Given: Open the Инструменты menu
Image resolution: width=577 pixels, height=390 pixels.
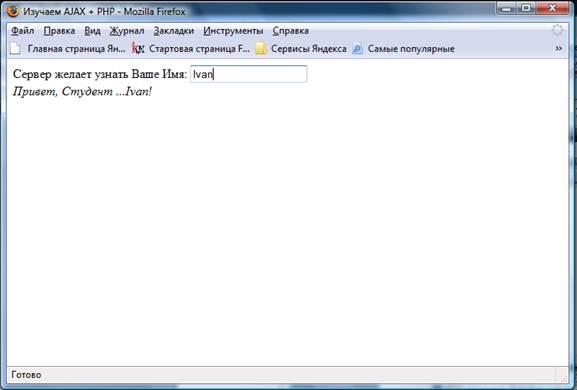Looking at the screenshot, I should pos(233,31).
